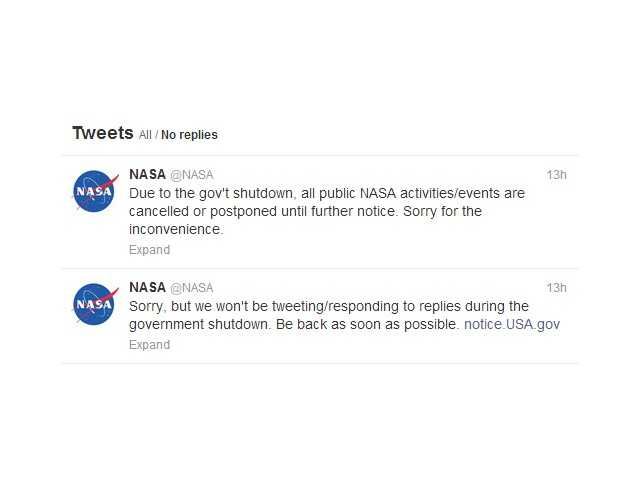640x480 pixels.
Task: Expand the tweet about cancelled NASA activities
Action: pyautogui.click(x=149, y=250)
